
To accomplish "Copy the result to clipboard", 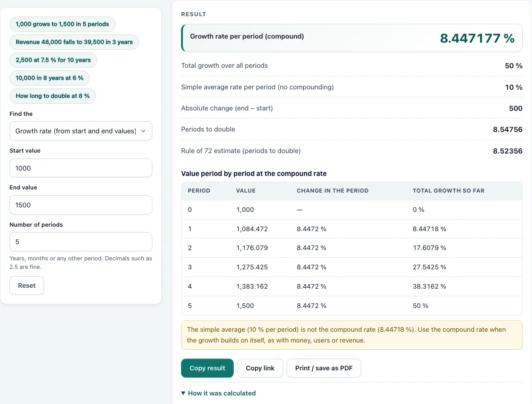I will (x=207, y=368).
